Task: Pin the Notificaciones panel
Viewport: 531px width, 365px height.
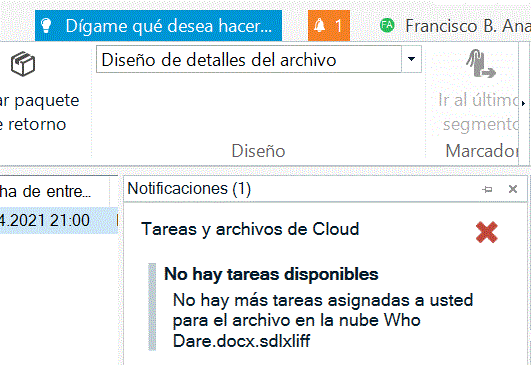Action: [x=487, y=189]
